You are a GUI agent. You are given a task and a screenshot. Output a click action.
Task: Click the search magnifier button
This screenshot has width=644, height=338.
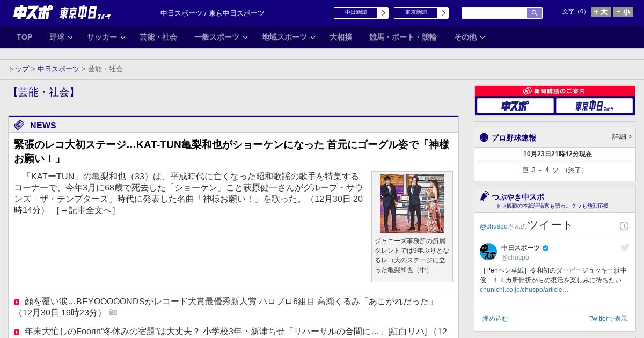coord(535,13)
